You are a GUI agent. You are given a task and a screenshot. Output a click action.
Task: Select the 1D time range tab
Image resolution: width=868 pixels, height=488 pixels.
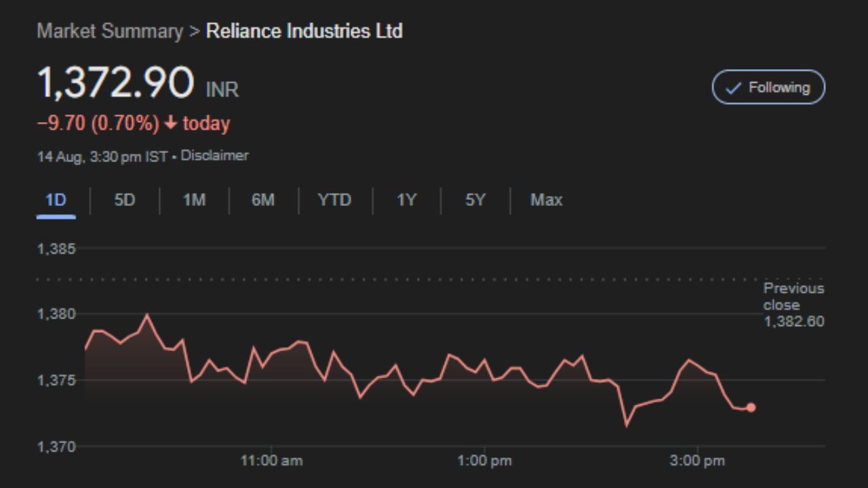(x=56, y=200)
